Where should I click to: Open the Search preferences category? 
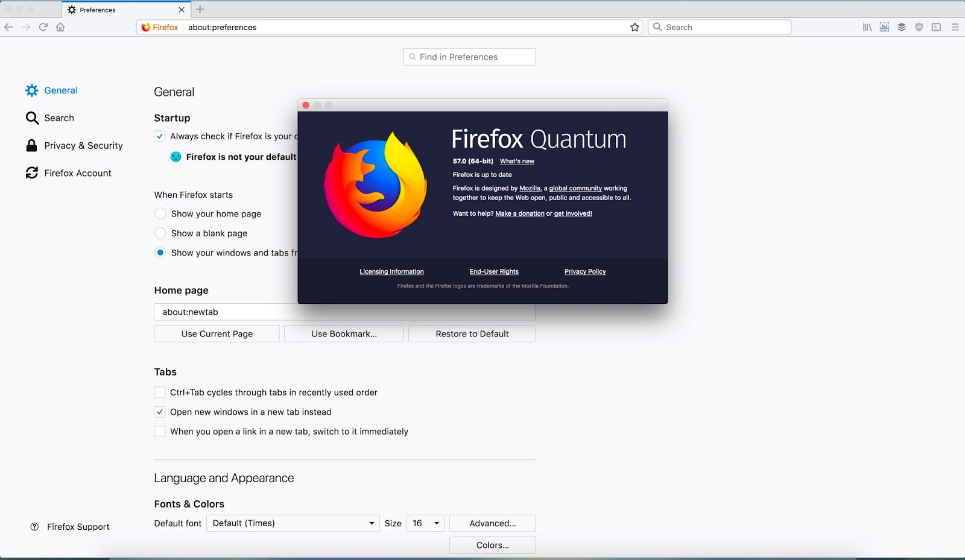tap(50, 118)
